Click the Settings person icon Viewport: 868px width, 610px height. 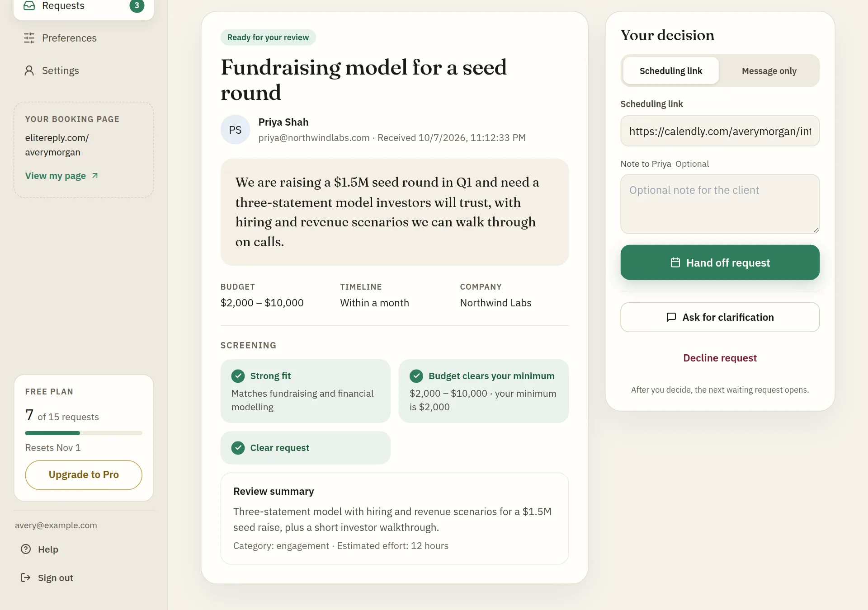[x=29, y=70]
